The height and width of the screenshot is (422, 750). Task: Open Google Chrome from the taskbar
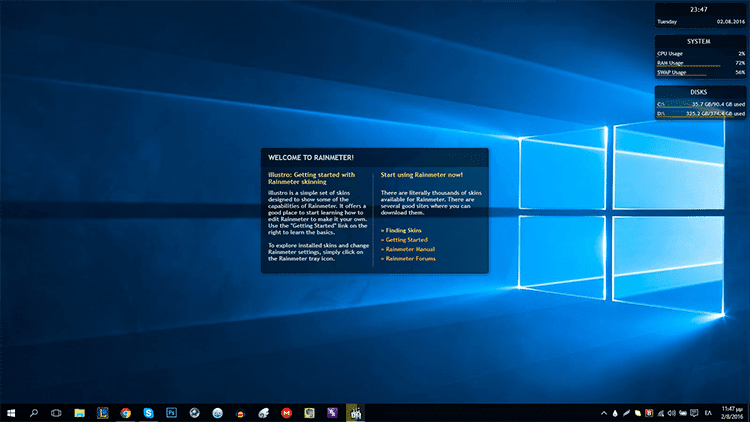pyautogui.click(x=125, y=413)
